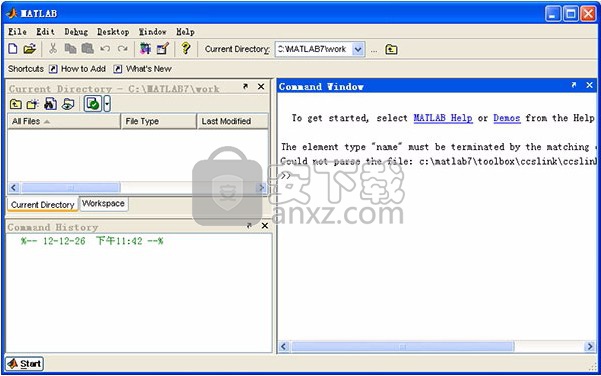Click the Command Window horizontal scrollbar thumb
601x376 pixels.
[402, 346]
